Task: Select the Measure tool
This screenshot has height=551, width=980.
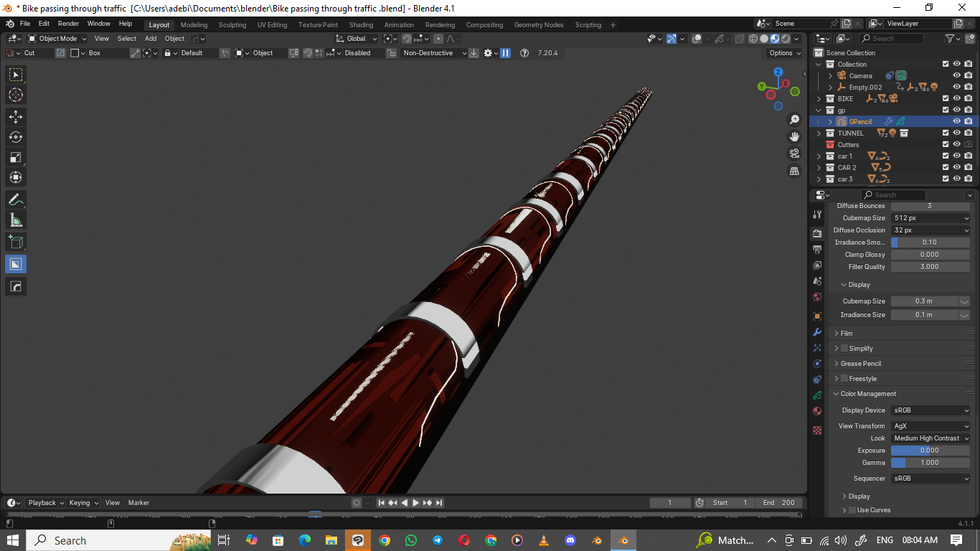Action: click(x=16, y=220)
